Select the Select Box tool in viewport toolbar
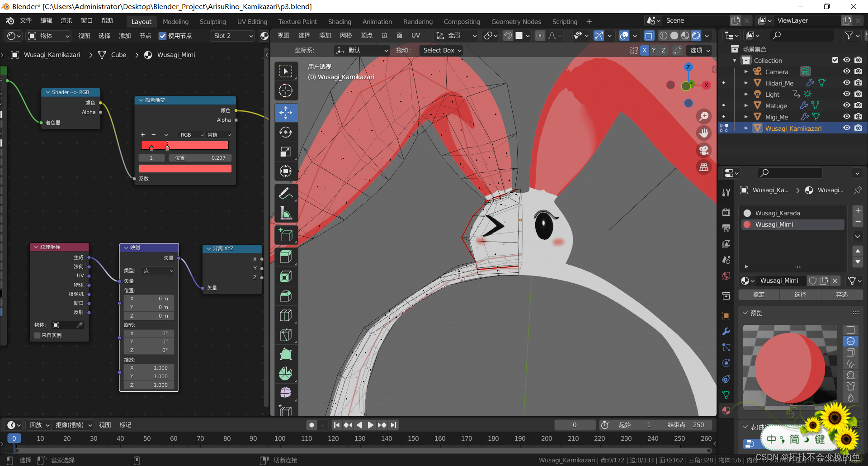 click(286, 71)
